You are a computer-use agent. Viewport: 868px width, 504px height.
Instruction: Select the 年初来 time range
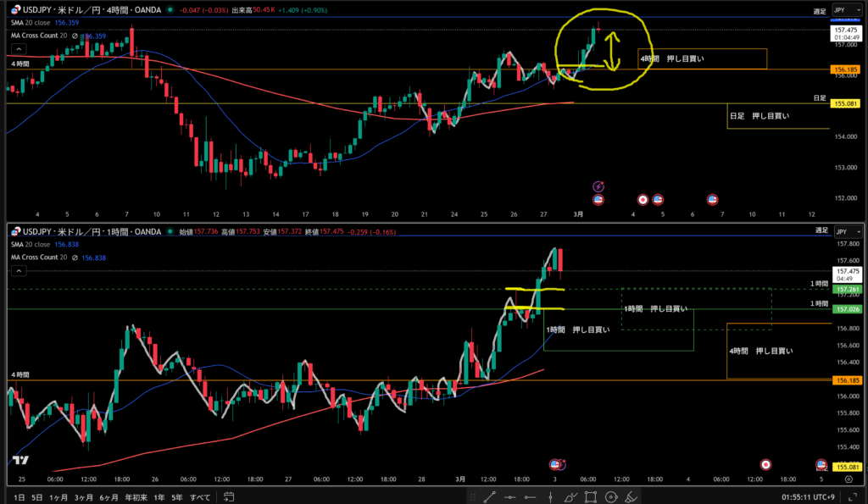click(136, 496)
